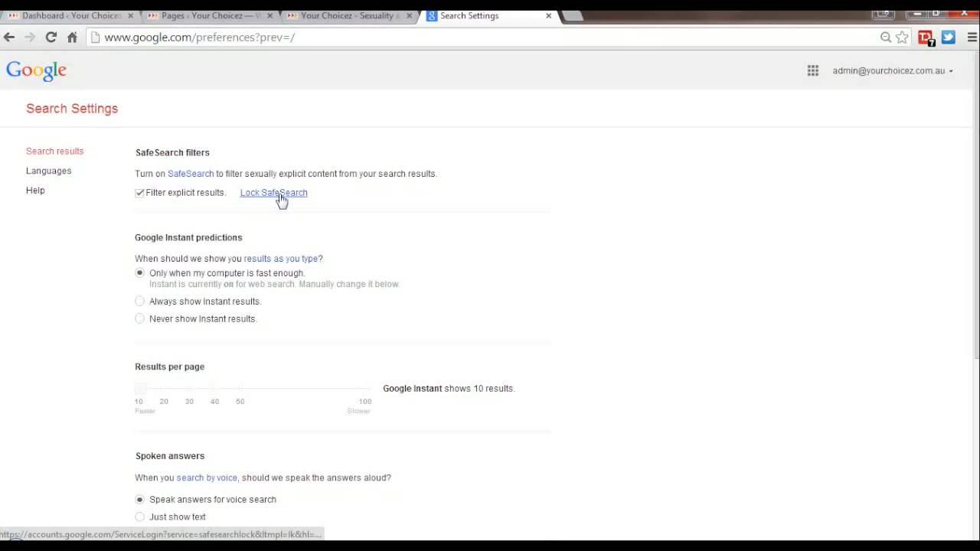The width and height of the screenshot is (980, 551).
Task: Select Always show Instant results
Action: (x=139, y=302)
